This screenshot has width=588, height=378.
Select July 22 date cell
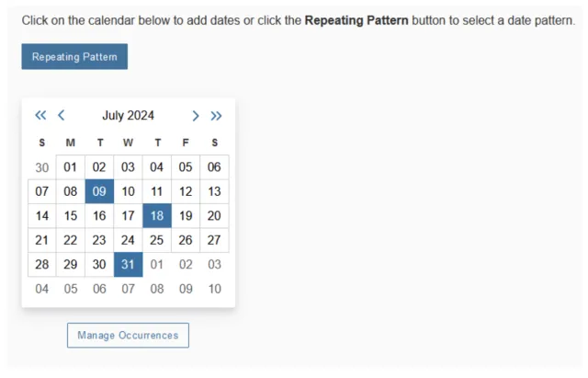[x=71, y=241]
